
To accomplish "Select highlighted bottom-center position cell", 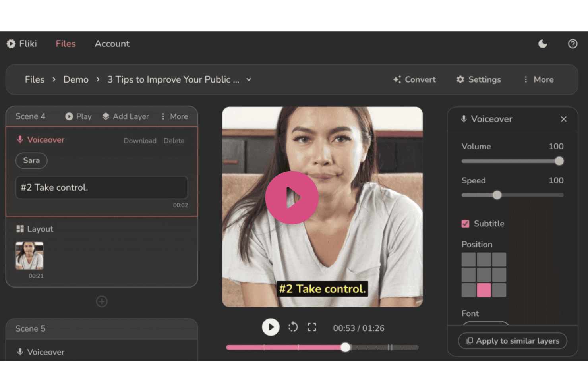I will point(484,290).
